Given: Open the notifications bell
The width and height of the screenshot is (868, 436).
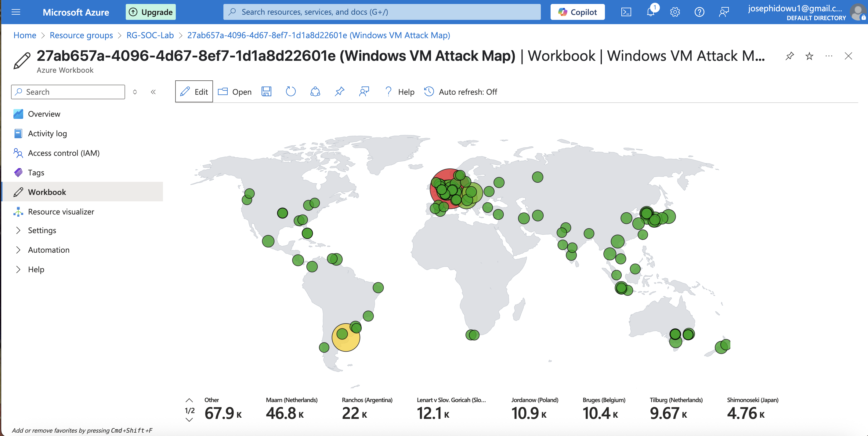Looking at the screenshot, I should click(x=650, y=12).
